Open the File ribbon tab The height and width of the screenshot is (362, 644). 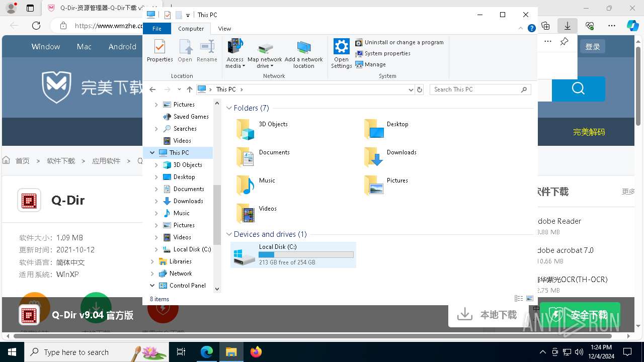[157, 29]
